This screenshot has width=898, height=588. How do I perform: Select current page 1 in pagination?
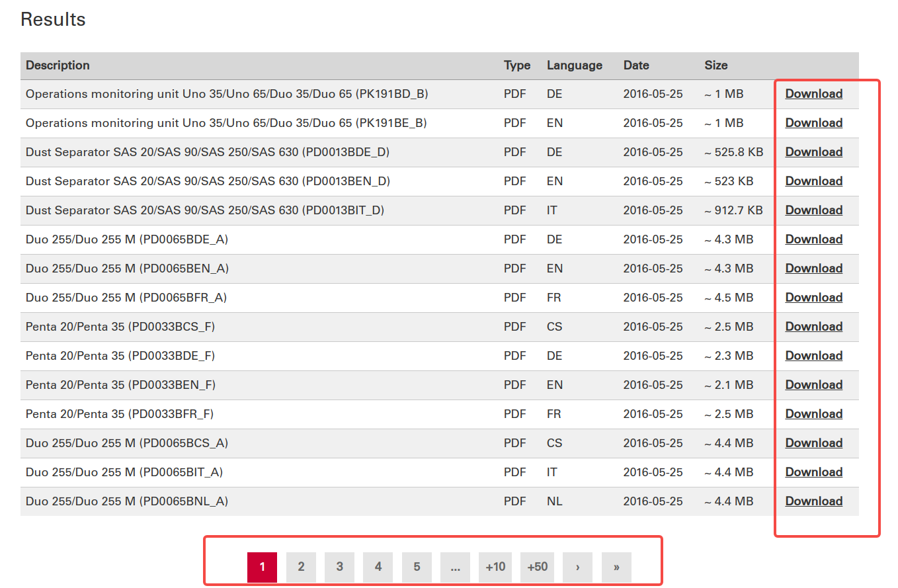click(262, 567)
